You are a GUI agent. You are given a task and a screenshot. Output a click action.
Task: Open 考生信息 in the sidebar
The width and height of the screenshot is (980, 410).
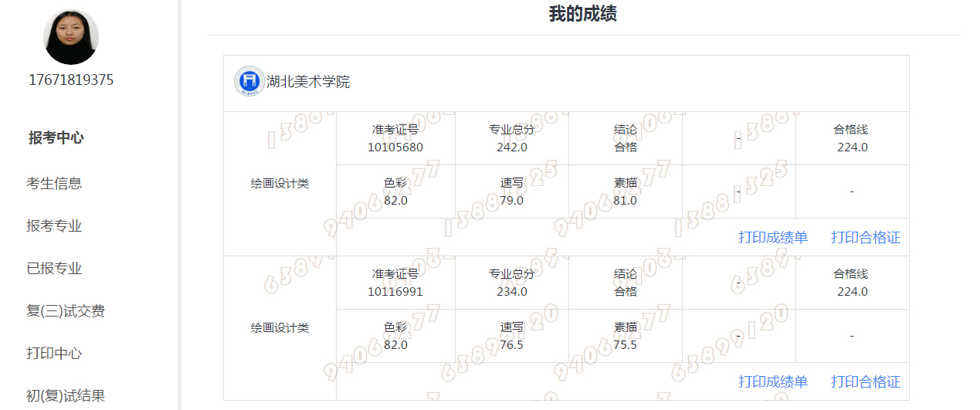54,183
